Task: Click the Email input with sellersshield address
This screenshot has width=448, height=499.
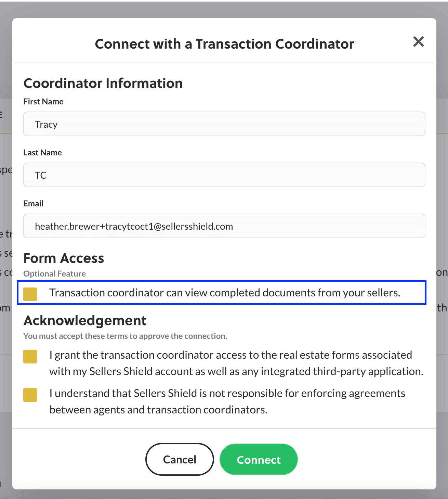Action: (x=224, y=226)
